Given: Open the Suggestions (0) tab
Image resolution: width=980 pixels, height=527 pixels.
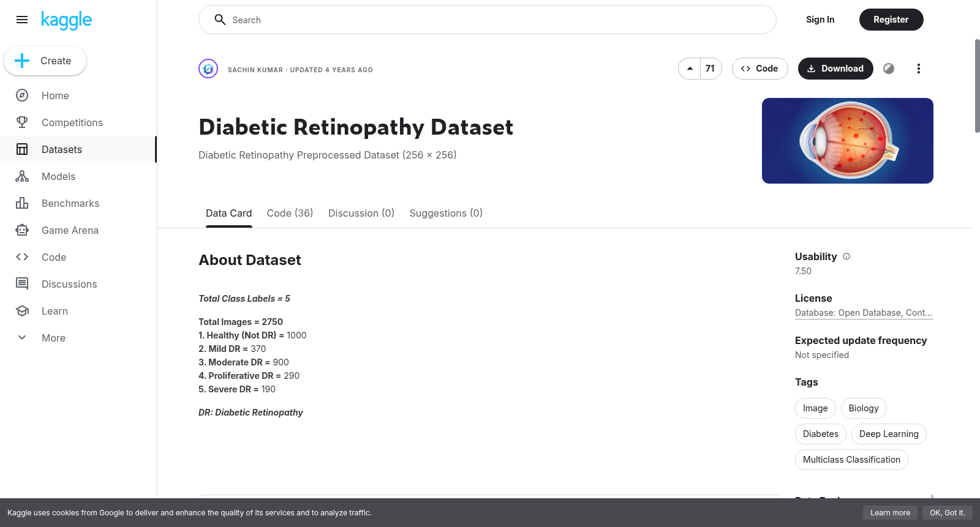Looking at the screenshot, I should pos(446,213).
